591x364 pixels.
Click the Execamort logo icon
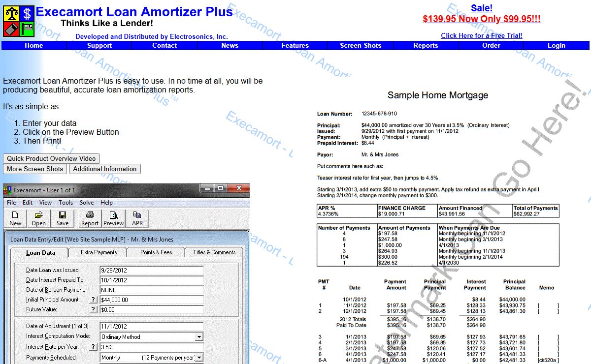[19, 21]
